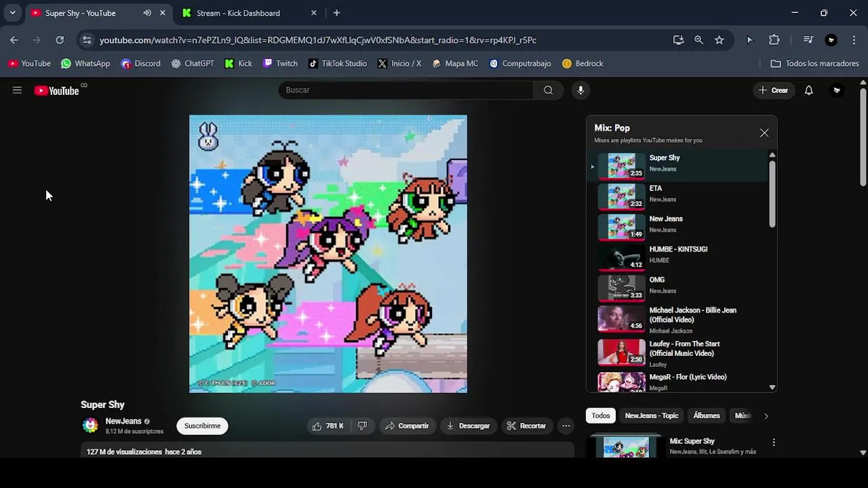This screenshot has width=868, height=488.
Task: Open media controls icon in Chrome toolbar
Action: coord(808,40)
